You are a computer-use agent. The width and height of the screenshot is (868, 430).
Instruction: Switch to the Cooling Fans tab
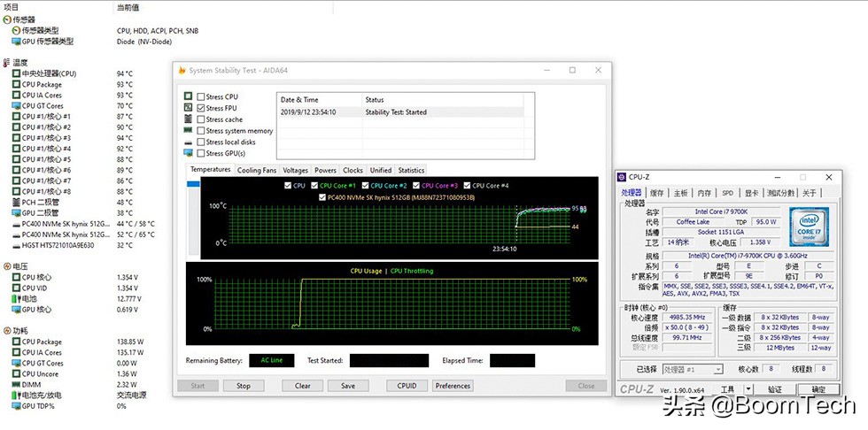tap(257, 170)
